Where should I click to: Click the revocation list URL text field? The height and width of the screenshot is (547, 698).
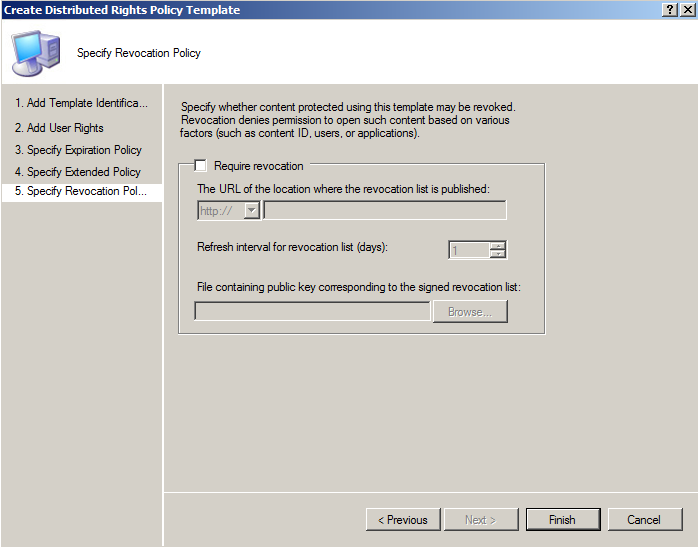click(385, 210)
